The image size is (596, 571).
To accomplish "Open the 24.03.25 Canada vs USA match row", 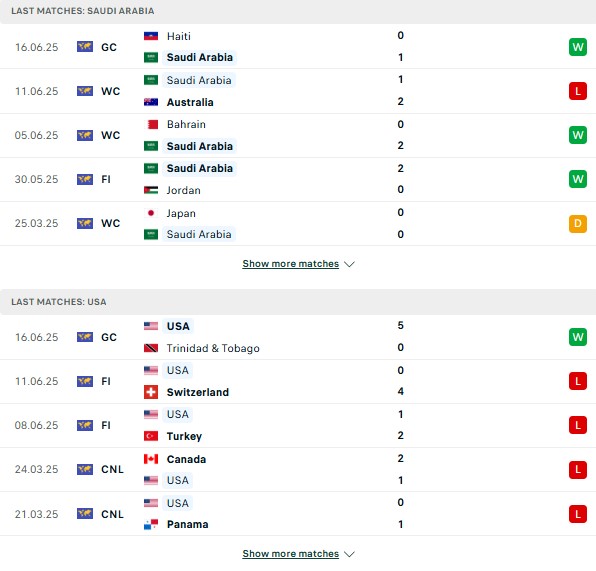I will click(298, 469).
